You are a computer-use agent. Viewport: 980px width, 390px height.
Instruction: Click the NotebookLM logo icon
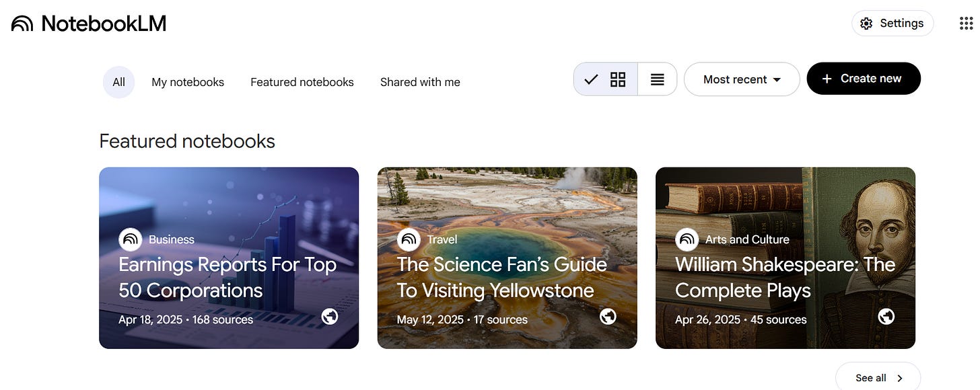click(x=22, y=24)
